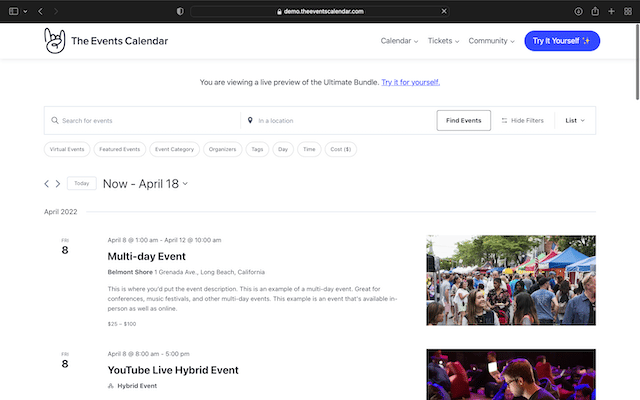
Task: Expand the List view dropdown
Action: [x=574, y=120]
